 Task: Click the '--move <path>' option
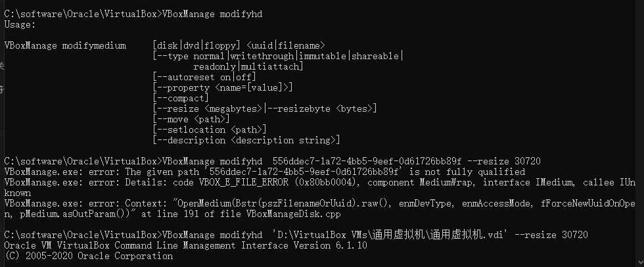(191, 119)
